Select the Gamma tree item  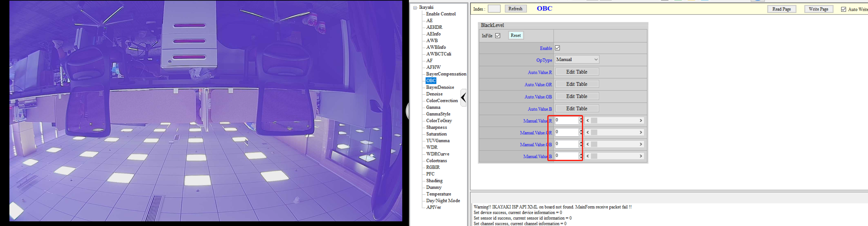click(x=433, y=107)
